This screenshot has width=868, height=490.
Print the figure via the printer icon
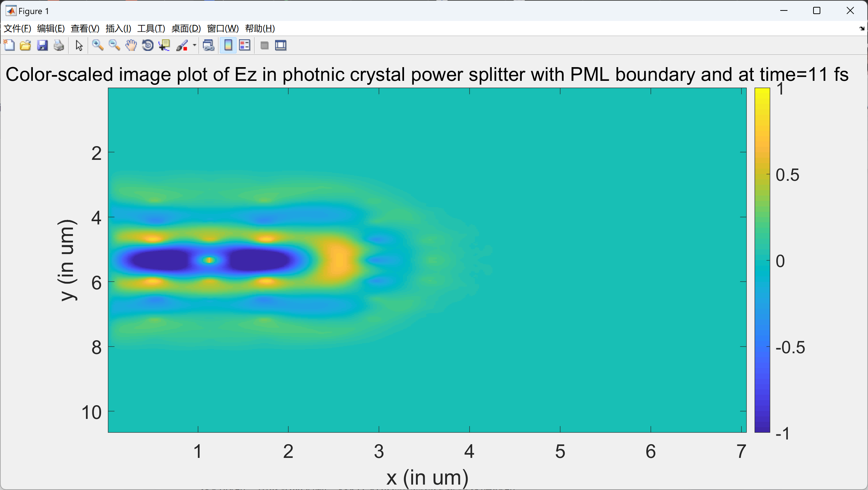coord(59,45)
